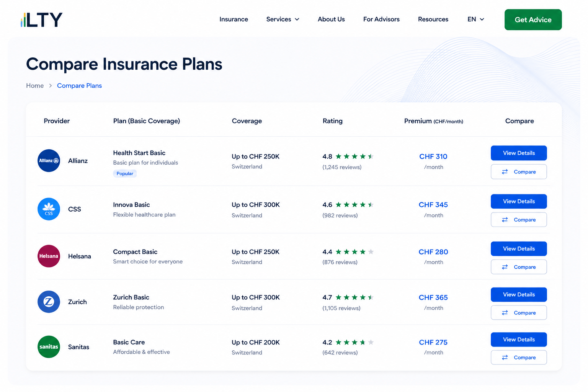Click the LTY logo in header

click(x=41, y=20)
